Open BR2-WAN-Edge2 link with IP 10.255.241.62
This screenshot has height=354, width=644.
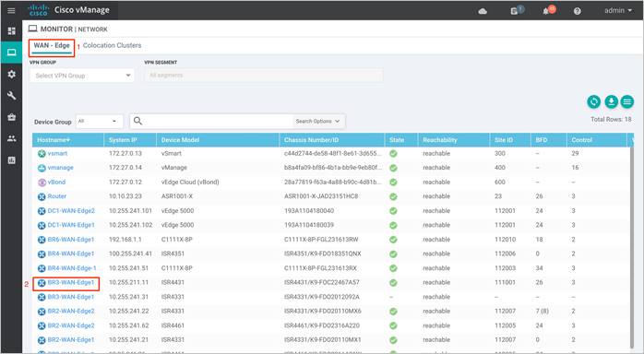click(71, 325)
